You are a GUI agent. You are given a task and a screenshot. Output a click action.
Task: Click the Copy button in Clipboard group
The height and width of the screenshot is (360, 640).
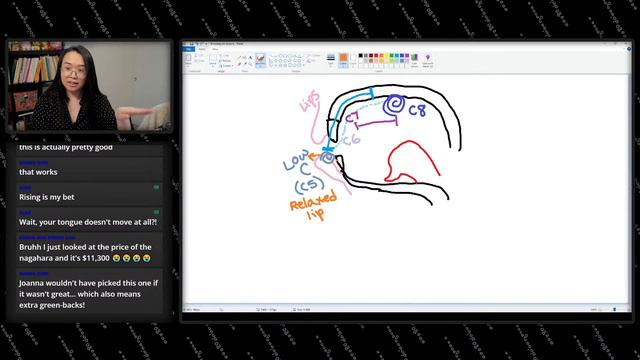199,60
